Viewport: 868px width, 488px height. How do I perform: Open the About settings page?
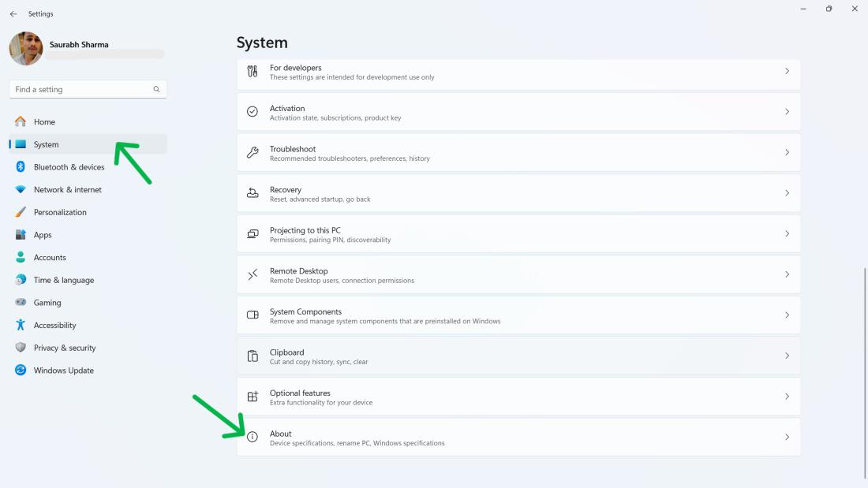click(517, 437)
